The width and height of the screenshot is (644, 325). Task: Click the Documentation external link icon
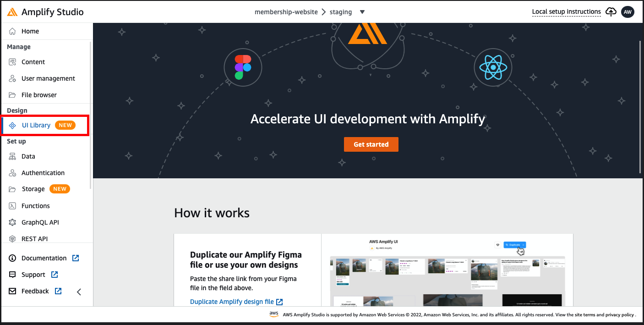click(x=76, y=258)
